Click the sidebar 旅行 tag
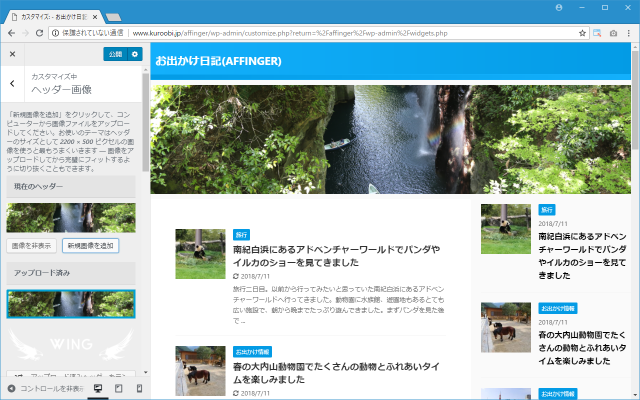 pos(547,210)
